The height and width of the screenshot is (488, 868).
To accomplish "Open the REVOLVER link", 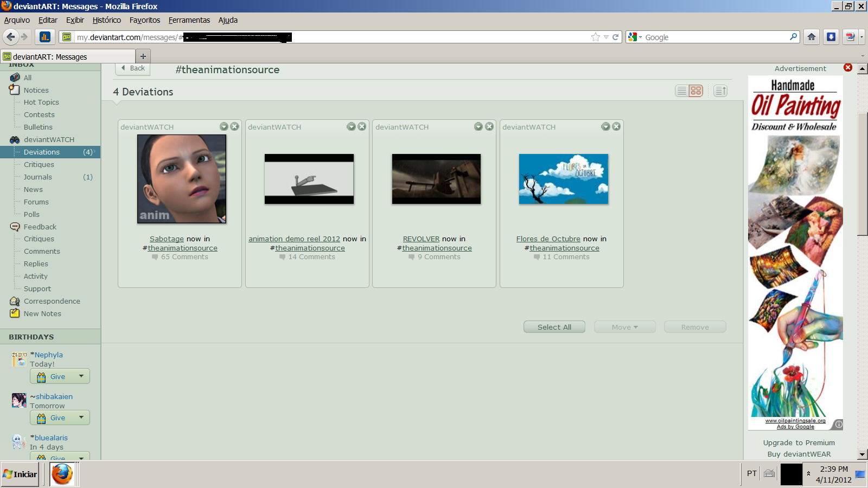I will pos(421,239).
